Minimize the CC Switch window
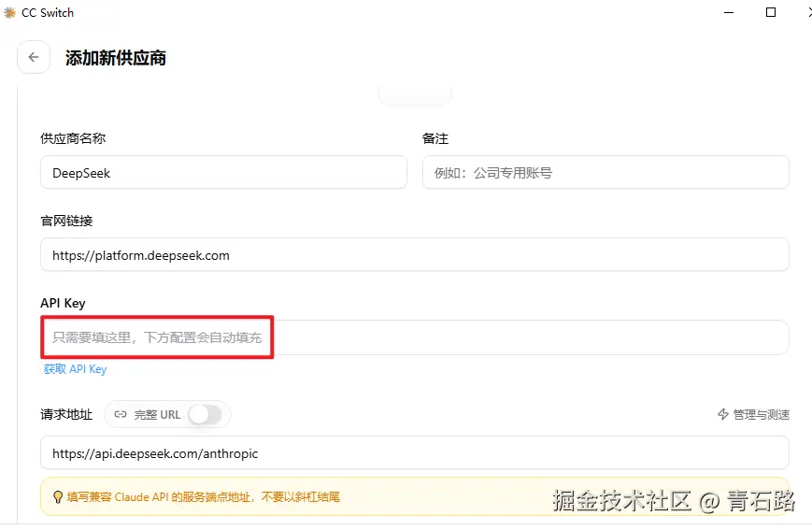This screenshot has width=812, height=530. click(x=729, y=12)
